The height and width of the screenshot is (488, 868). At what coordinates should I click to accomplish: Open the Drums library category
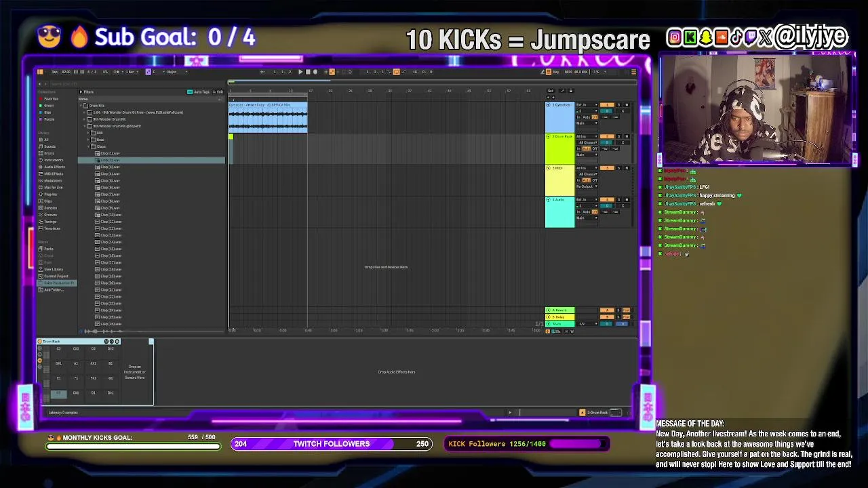49,153
